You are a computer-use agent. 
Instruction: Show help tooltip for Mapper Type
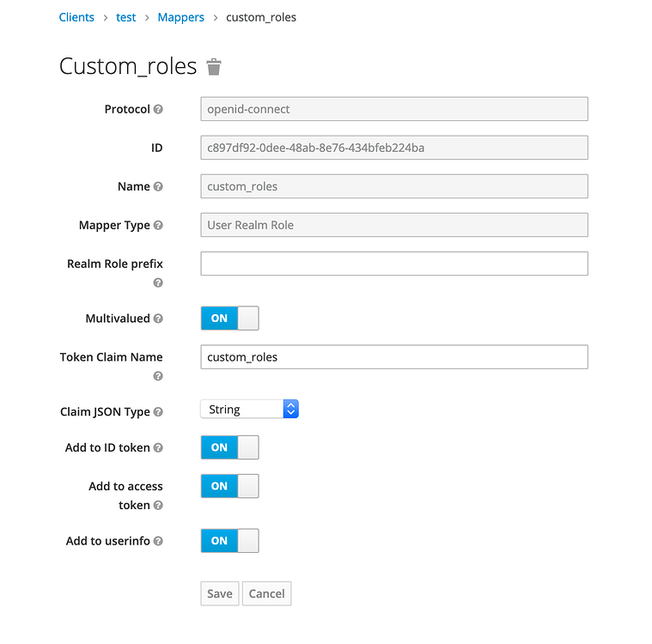[158, 225]
